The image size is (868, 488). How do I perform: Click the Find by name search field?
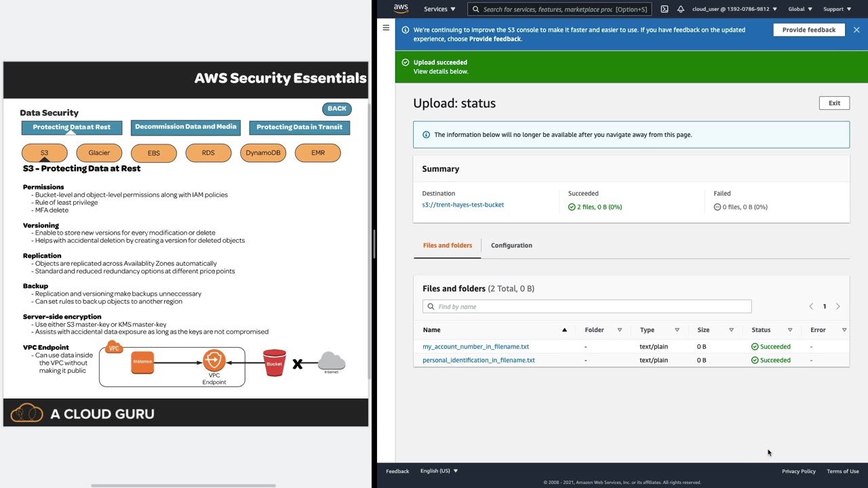587,306
